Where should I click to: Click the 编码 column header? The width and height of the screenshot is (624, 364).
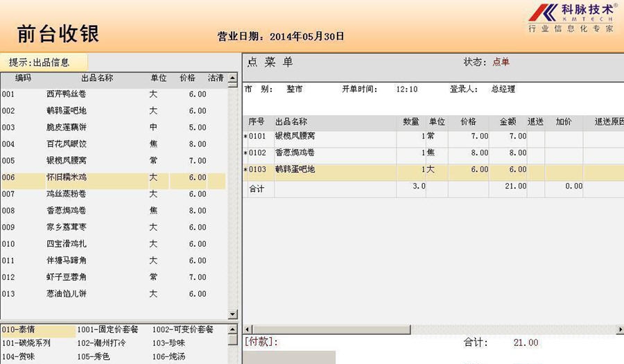(x=23, y=78)
